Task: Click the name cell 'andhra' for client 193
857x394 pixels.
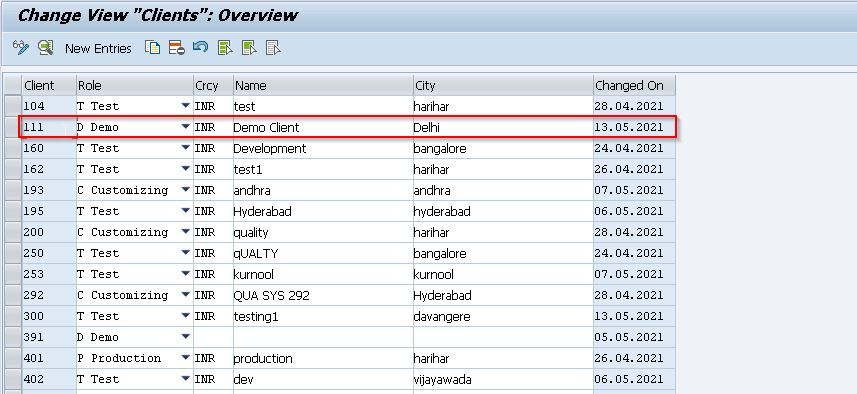Action: point(323,190)
